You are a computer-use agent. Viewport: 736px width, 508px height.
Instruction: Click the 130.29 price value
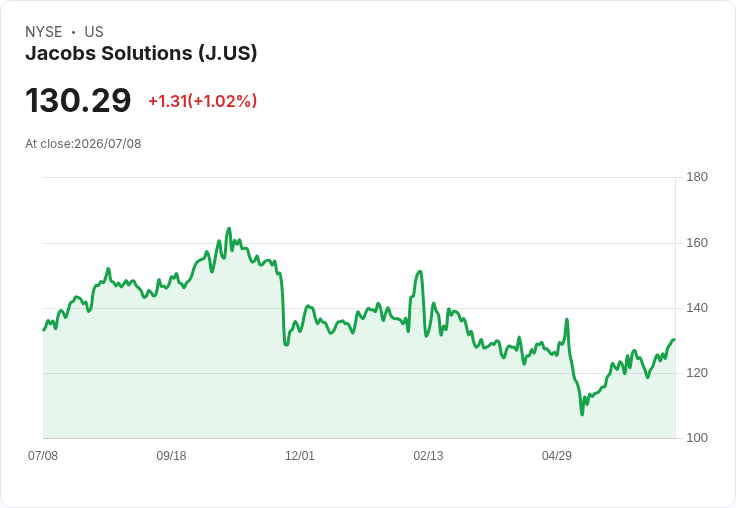point(78,100)
